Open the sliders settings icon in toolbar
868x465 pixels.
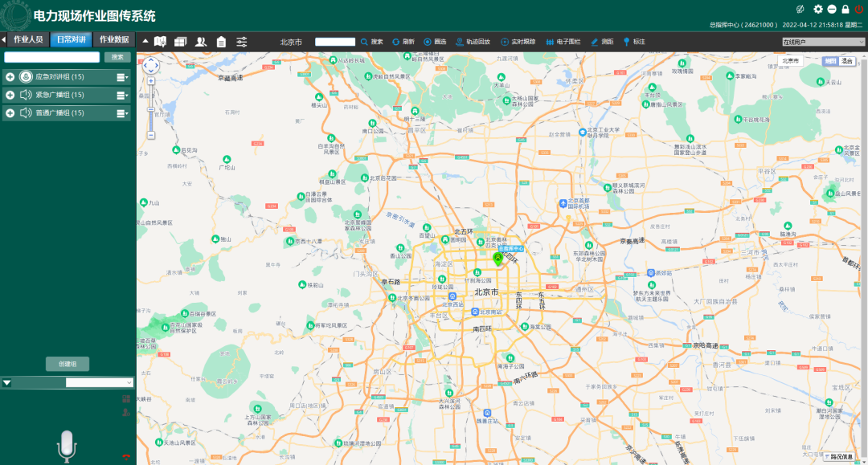(242, 42)
